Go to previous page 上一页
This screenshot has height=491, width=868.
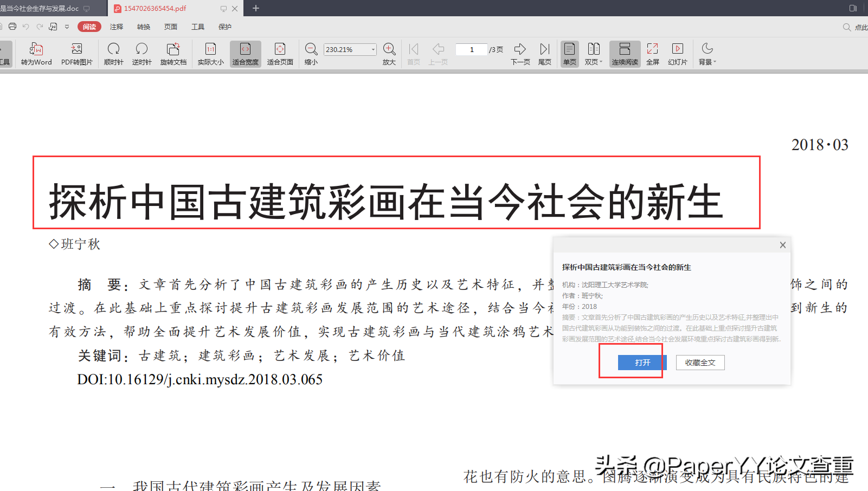438,54
